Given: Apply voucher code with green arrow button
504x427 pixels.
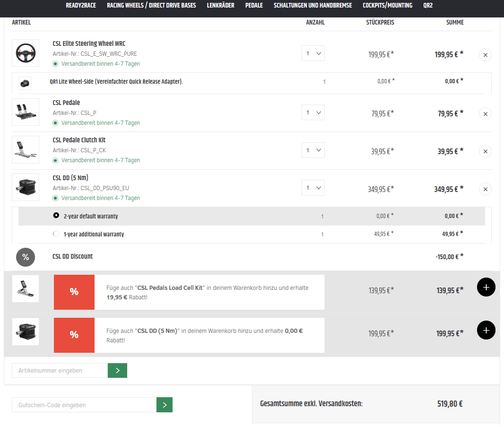Looking at the screenshot, I should click(x=164, y=405).
